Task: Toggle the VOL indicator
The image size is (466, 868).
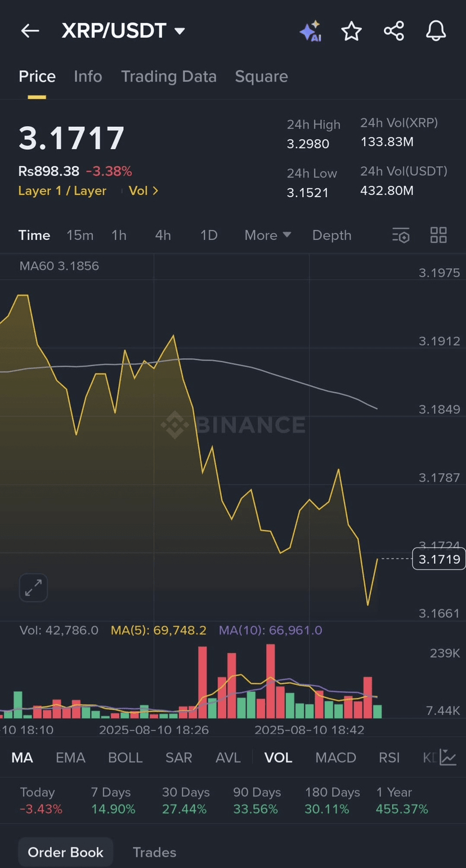Action: [278, 758]
